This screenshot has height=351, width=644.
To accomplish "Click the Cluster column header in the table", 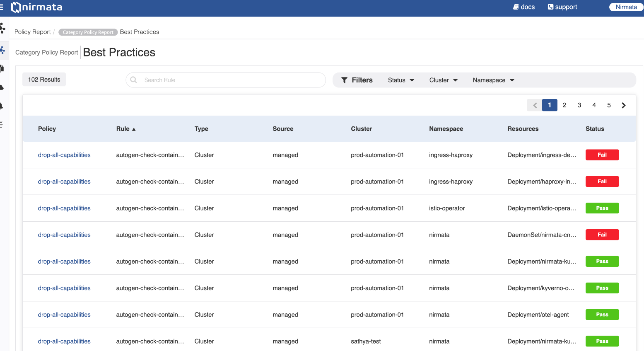I will [x=362, y=129].
